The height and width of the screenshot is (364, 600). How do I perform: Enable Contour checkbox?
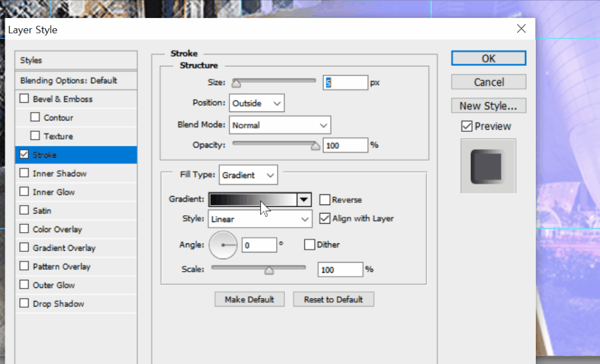35,117
